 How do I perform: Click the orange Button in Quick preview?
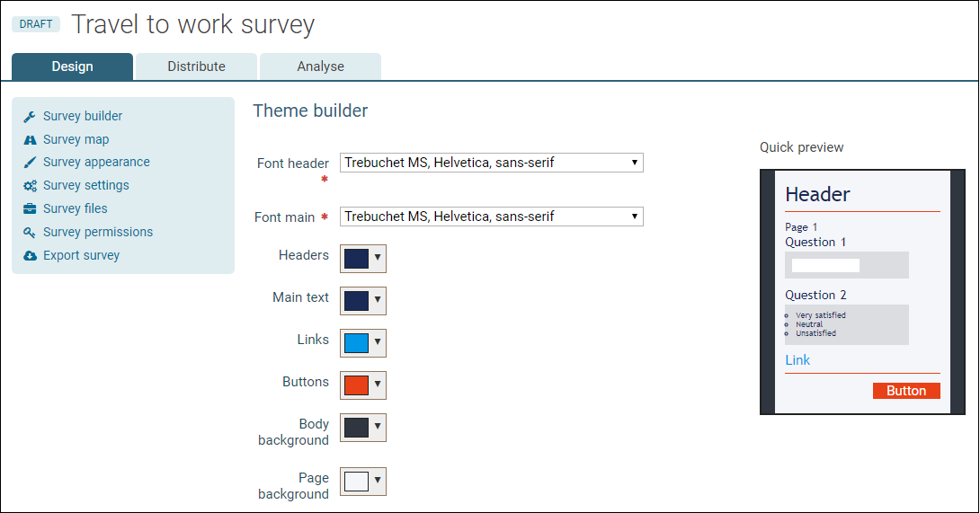click(906, 391)
